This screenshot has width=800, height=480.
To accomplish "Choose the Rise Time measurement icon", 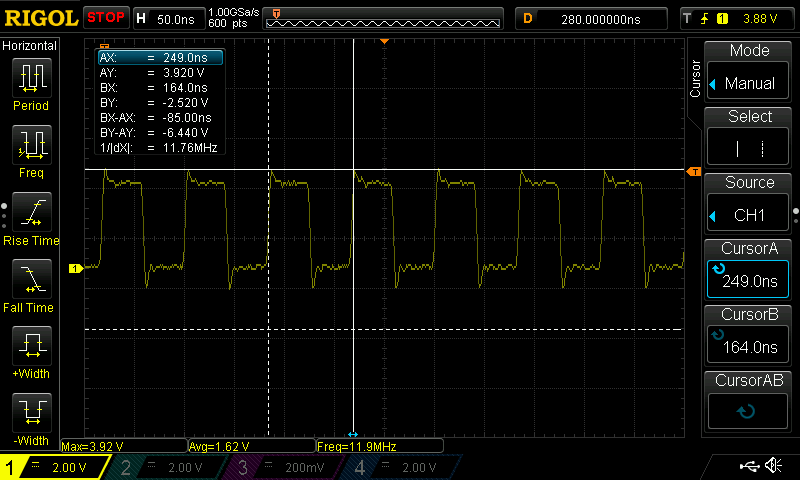I will (x=32, y=212).
